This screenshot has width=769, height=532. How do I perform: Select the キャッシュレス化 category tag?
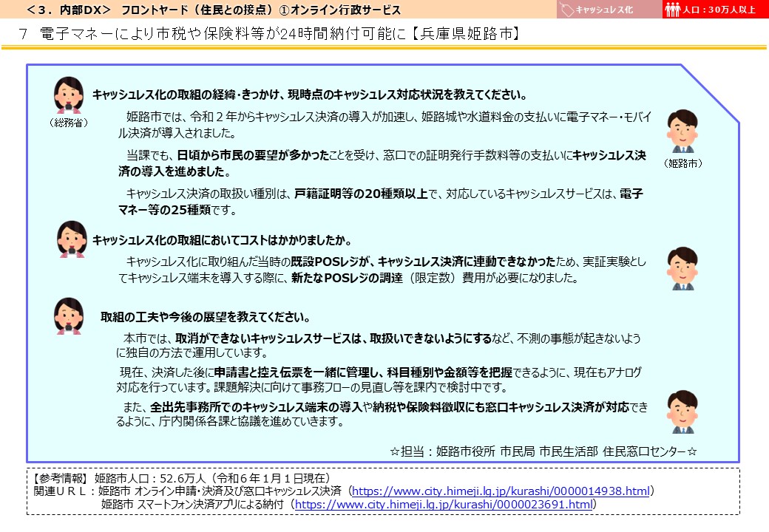pyautogui.click(x=605, y=10)
